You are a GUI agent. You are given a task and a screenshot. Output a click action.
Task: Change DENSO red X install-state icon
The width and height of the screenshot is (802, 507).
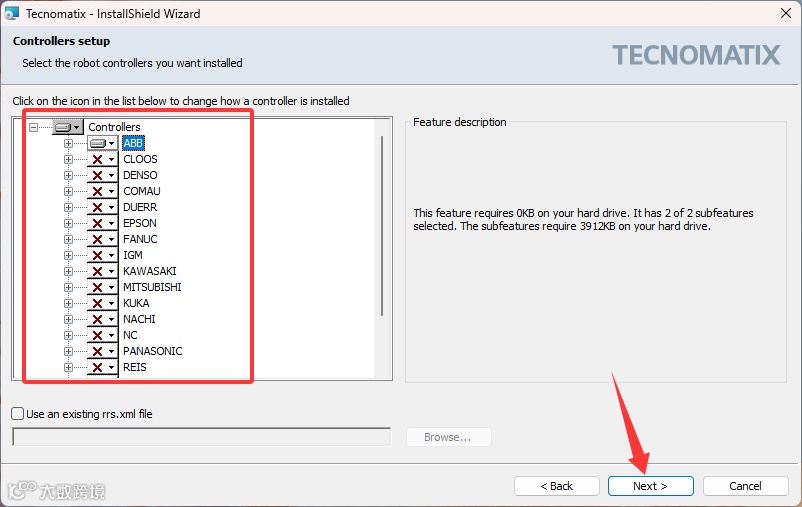point(102,175)
